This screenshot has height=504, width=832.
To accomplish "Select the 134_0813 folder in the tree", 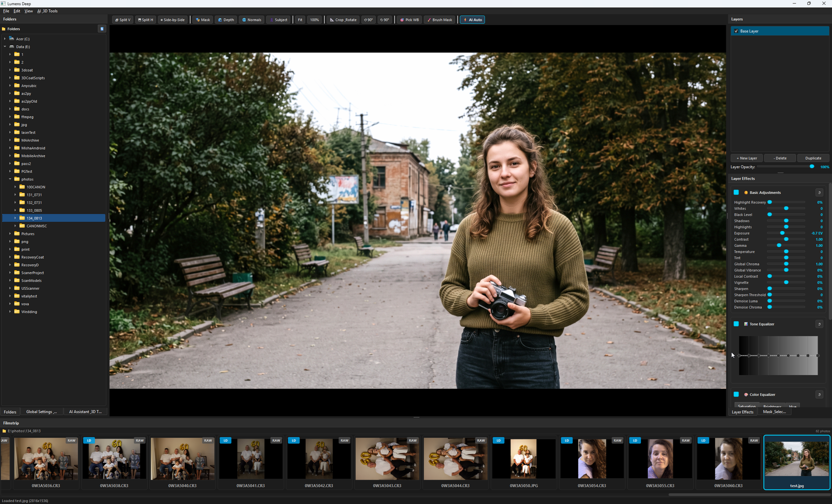I will point(54,218).
